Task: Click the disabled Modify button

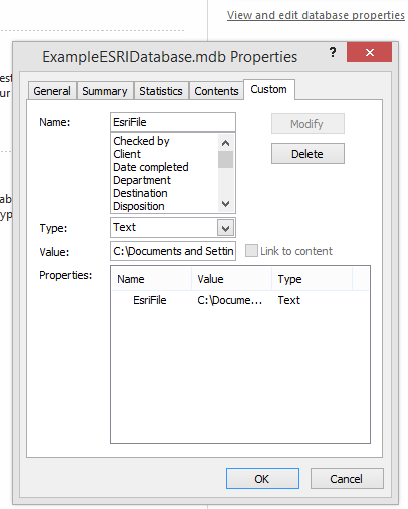Action: (x=308, y=124)
